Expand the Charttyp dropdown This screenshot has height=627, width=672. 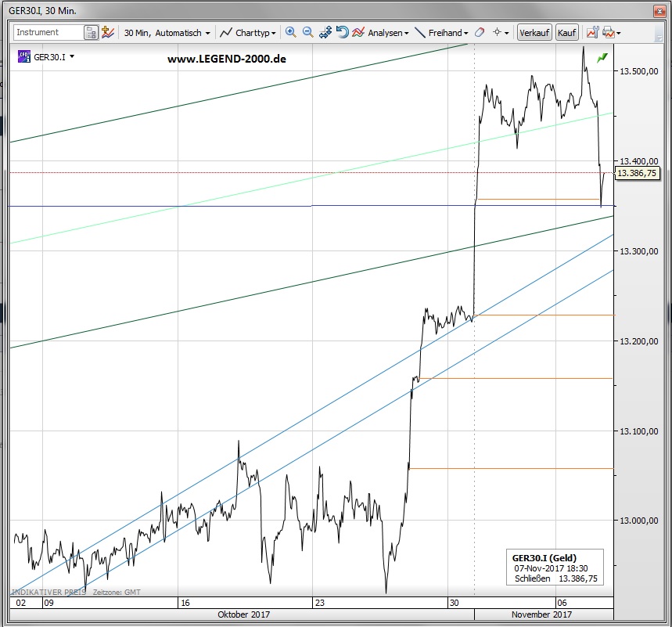248,33
